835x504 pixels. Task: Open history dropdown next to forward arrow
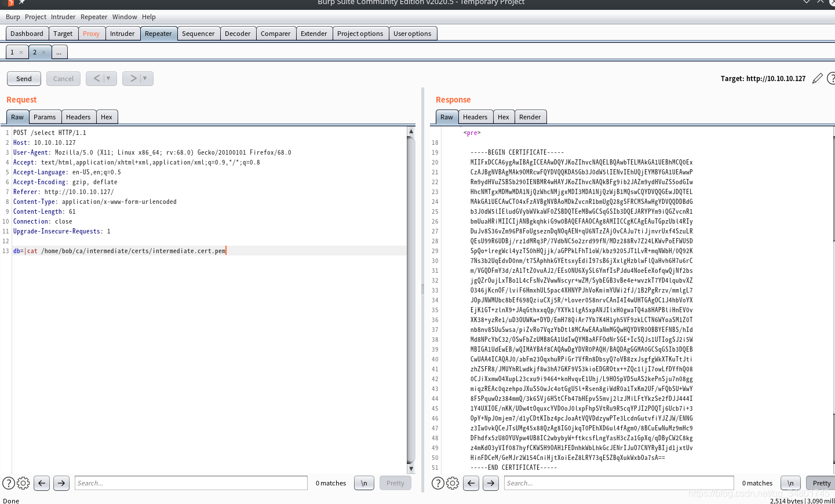pyautogui.click(x=145, y=78)
